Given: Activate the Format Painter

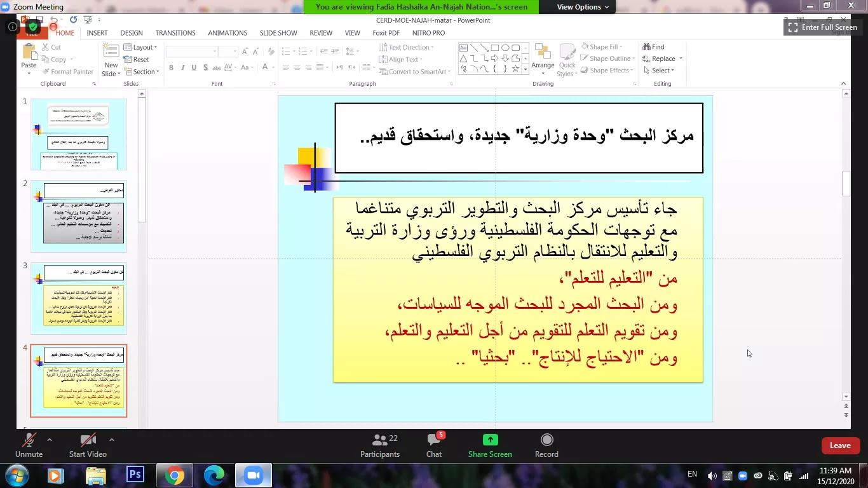Looking at the screenshot, I should pyautogui.click(x=67, y=72).
